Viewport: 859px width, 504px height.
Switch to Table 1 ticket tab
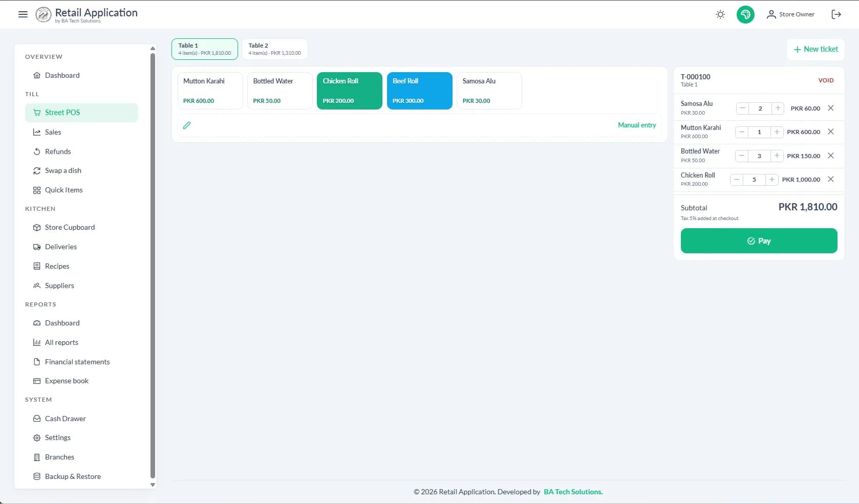coord(205,49)
